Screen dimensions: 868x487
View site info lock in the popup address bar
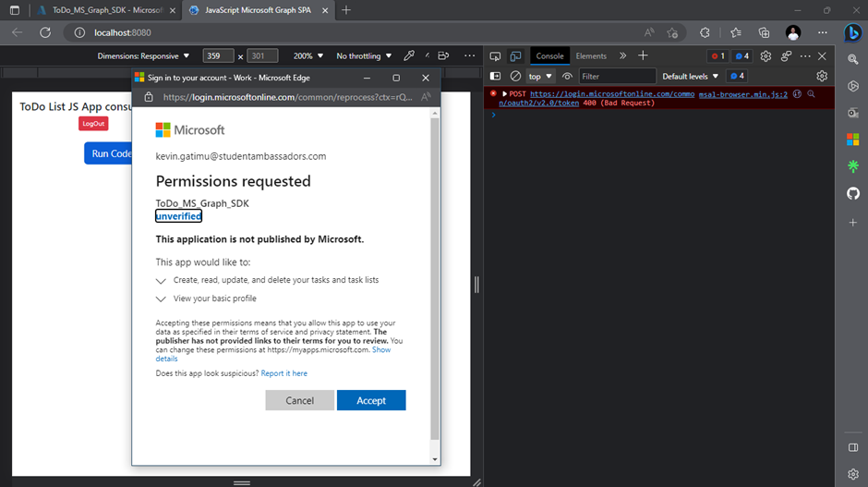point(149,97)
